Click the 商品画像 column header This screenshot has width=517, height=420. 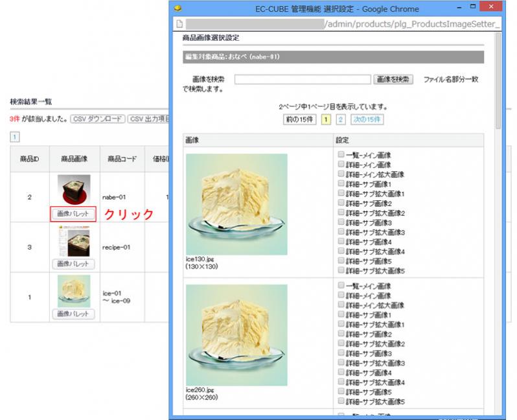[x=75, y=159]
